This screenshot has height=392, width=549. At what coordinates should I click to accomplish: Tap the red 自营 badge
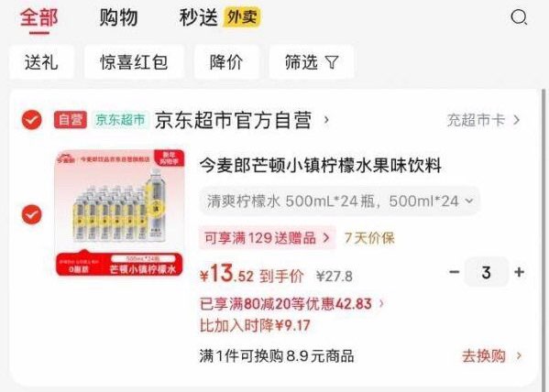(x=71, y=120)
